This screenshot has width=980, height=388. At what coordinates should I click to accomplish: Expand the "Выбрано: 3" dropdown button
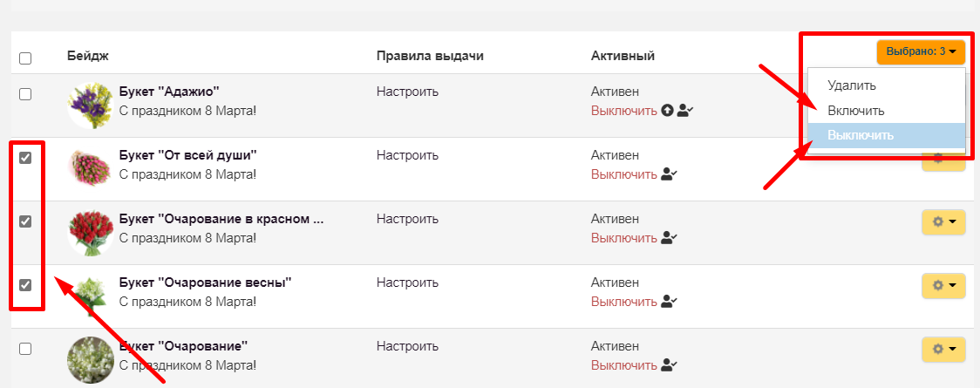[922, 51]
